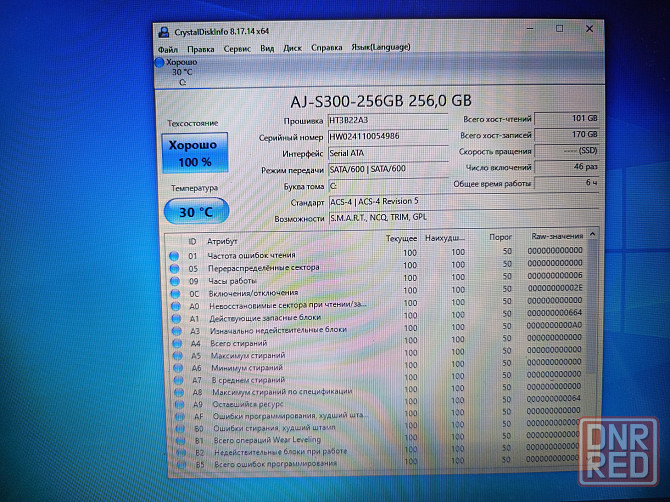Viewport: 670px width, 502px height.
Task: Click status circle for AF Ошибки программирования row
Action: pyautogui.click(x=180, y=417)
